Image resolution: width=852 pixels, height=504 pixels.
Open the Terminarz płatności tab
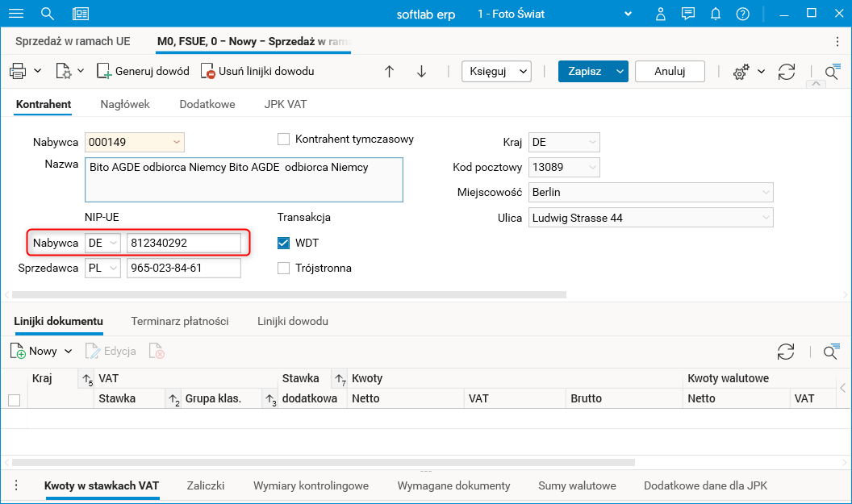[180, 321]
